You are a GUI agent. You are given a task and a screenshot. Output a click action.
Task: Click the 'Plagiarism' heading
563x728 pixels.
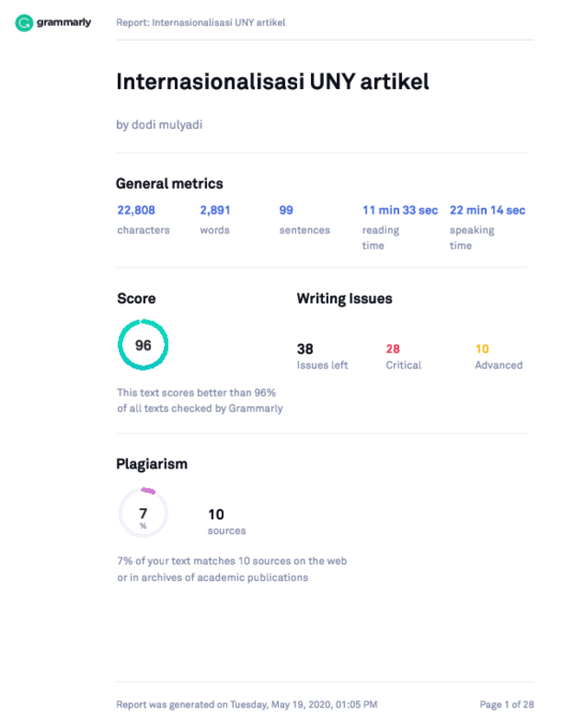[x=152, y=464]
